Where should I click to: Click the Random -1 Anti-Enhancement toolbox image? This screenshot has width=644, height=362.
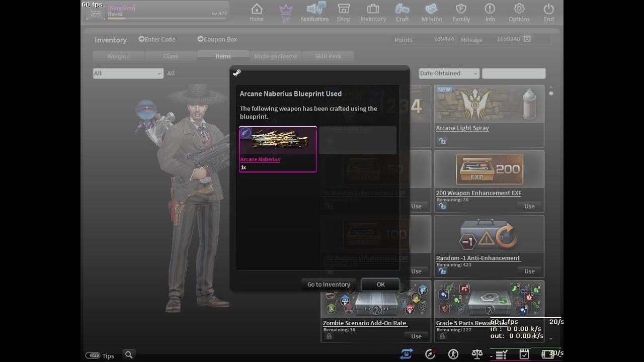pyautogui.click(x=489, y=235)
